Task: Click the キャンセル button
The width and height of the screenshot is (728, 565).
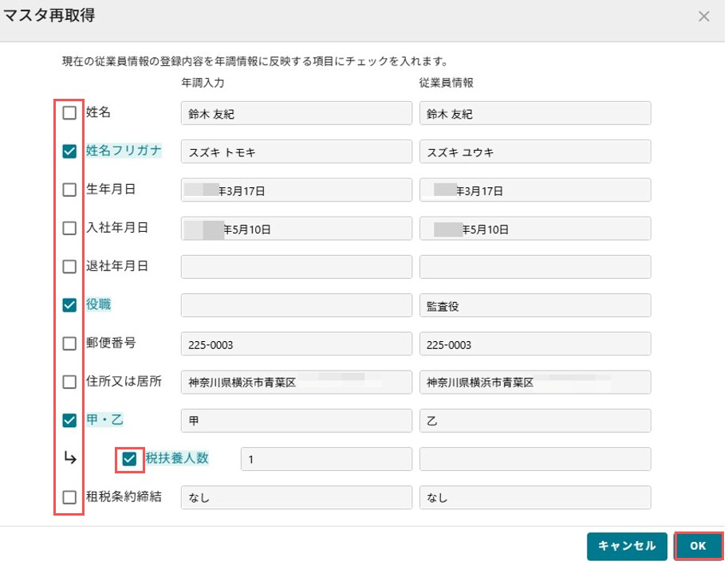Action: 627,546
